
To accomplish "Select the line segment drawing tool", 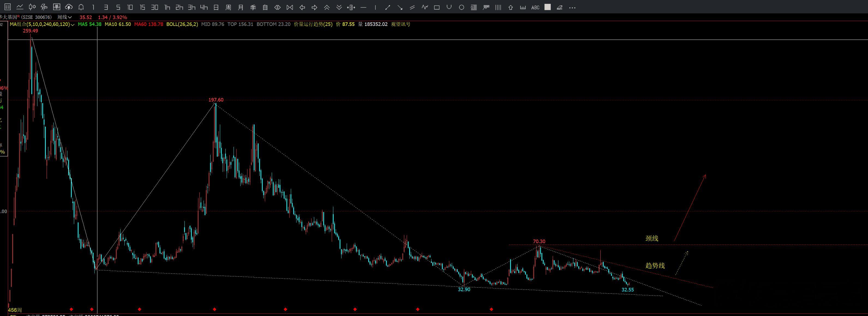I will [388, 7].
